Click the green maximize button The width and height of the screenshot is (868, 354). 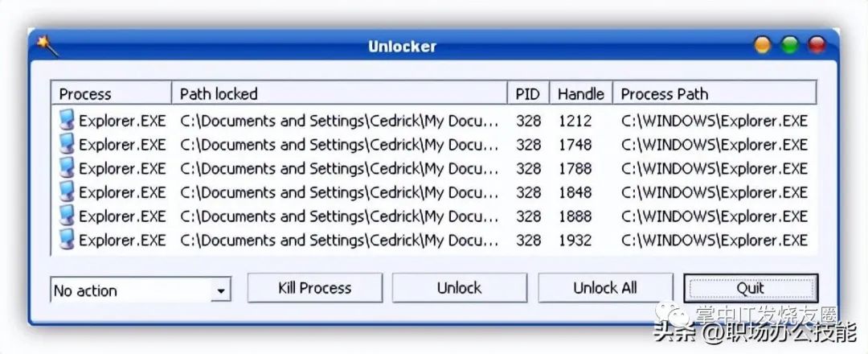tap(790, 45)
